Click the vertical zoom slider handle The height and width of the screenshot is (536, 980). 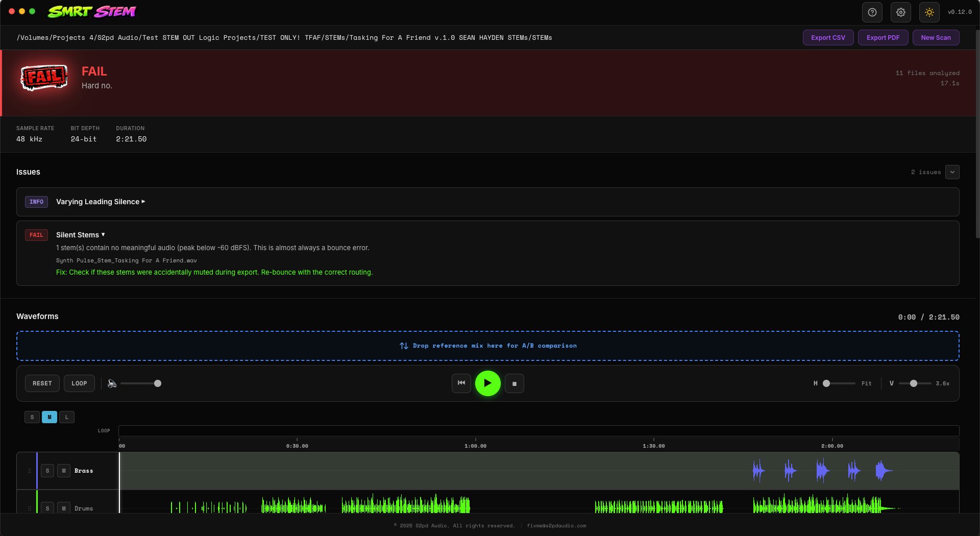914,383
